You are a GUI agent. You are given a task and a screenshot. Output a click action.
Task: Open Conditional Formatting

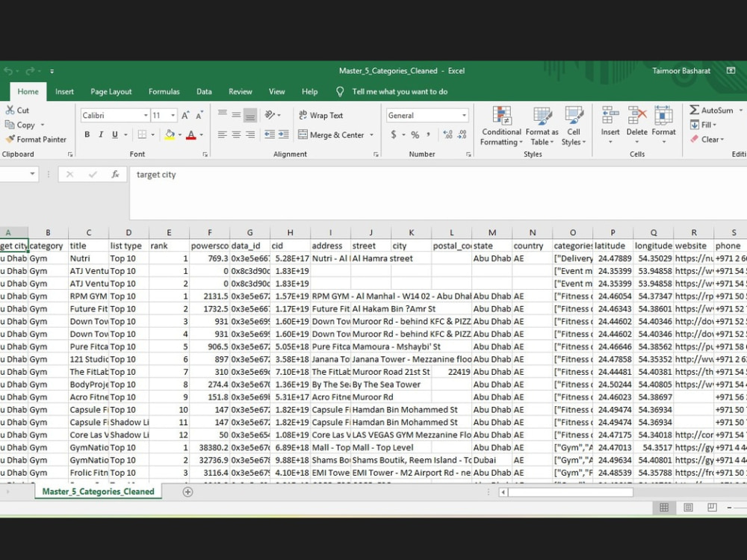(501, 126)
